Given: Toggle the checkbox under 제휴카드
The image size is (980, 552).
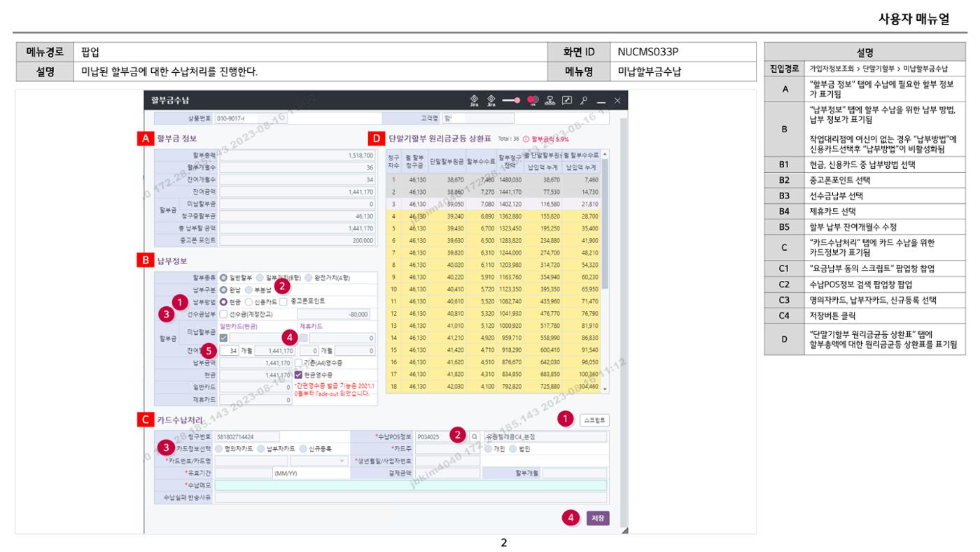Looking at the screenshot, I should [303, 338].
